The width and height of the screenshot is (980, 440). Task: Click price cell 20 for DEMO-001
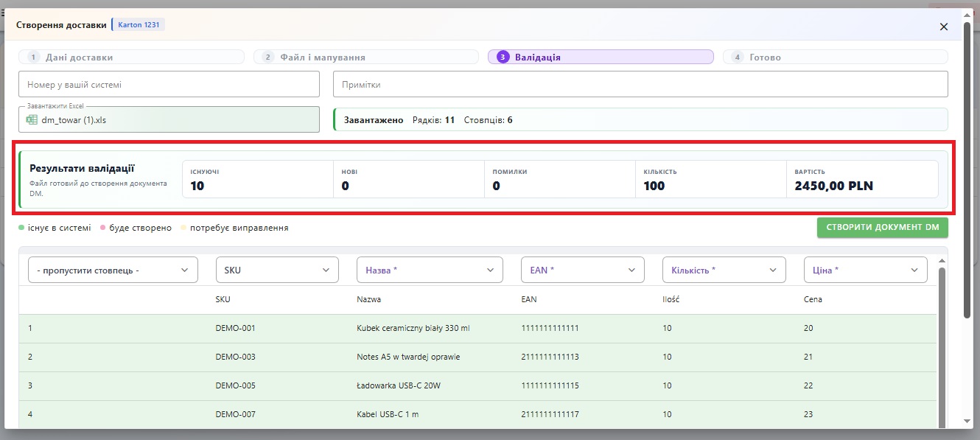808,328
